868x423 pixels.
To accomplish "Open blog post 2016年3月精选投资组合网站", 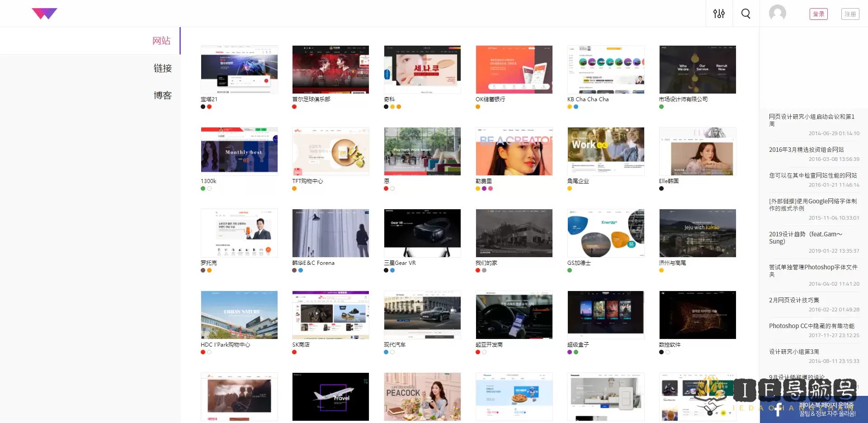I will pyautogui.click(x=806, y=150).
